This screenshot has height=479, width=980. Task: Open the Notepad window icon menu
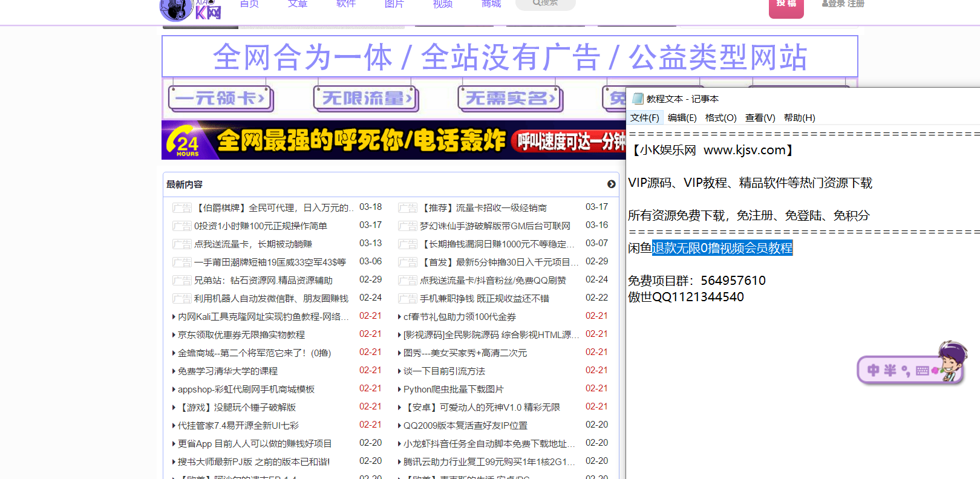pos(638,99)
